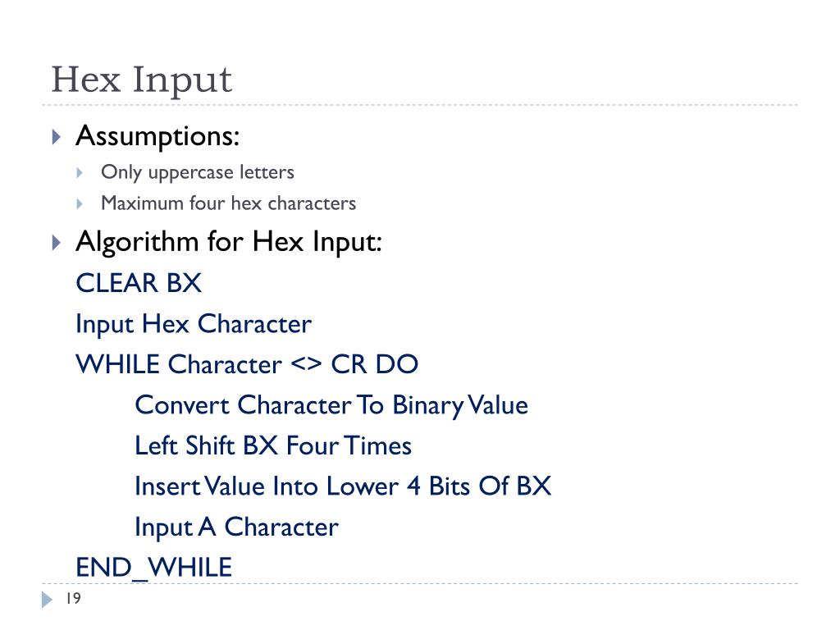Click the WHILE Character <> CR DO line
Viewport: 840px width, 630px height.
[247, 364]
